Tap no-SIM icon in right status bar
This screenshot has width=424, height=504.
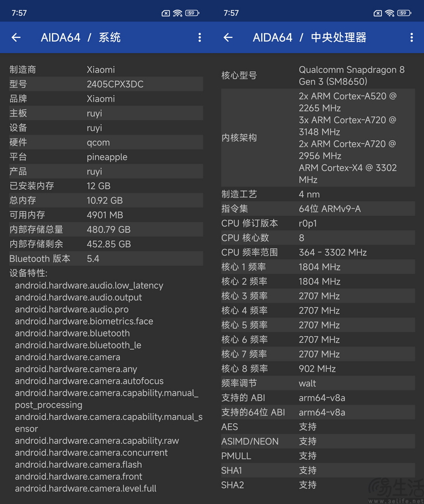coord(378,13)
